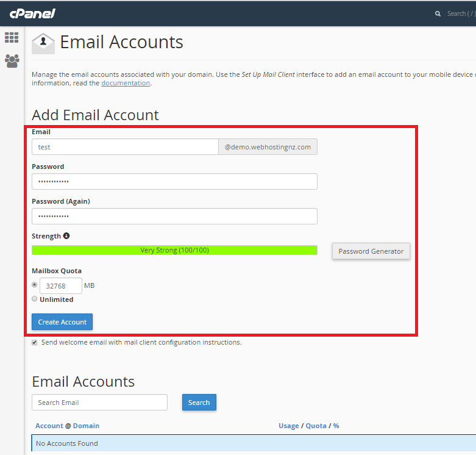This screenshot has width=476, height=455.
Task: Open the apps grid sidebar icon
Action: tap(12, 37)
